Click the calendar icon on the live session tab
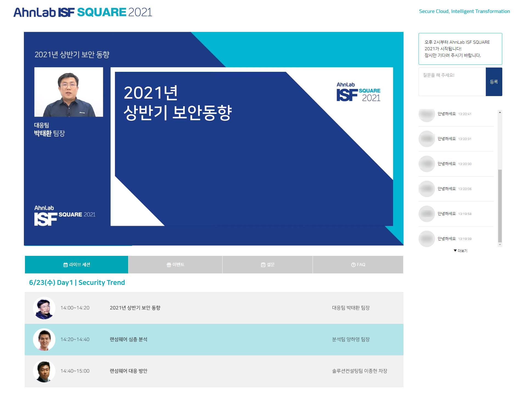 pyautogui.click(x=65, y=265)
